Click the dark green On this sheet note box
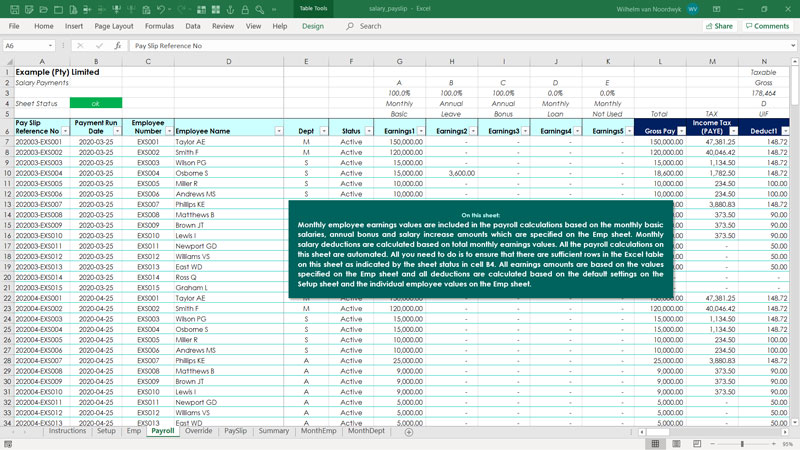 pyautogui.click(x=481, y=249)
